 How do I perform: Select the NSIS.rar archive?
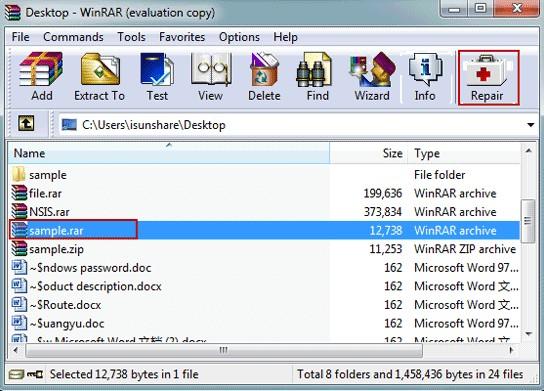tap(264, 212)
